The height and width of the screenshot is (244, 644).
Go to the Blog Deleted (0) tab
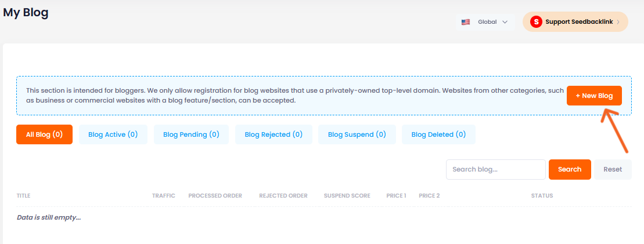point(438,134)
